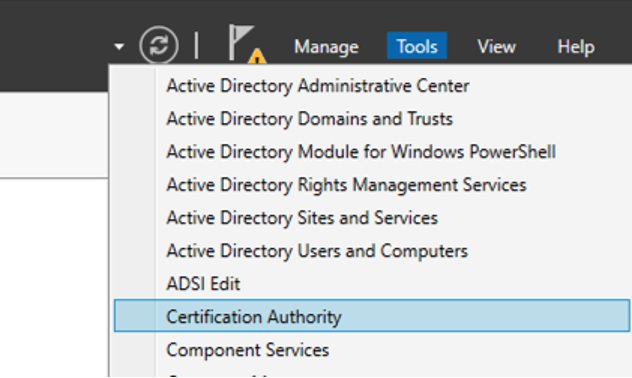The width and height of the screenshot is (632, 378).
Task: Open the notifications flag with warning
Action: 247,44
